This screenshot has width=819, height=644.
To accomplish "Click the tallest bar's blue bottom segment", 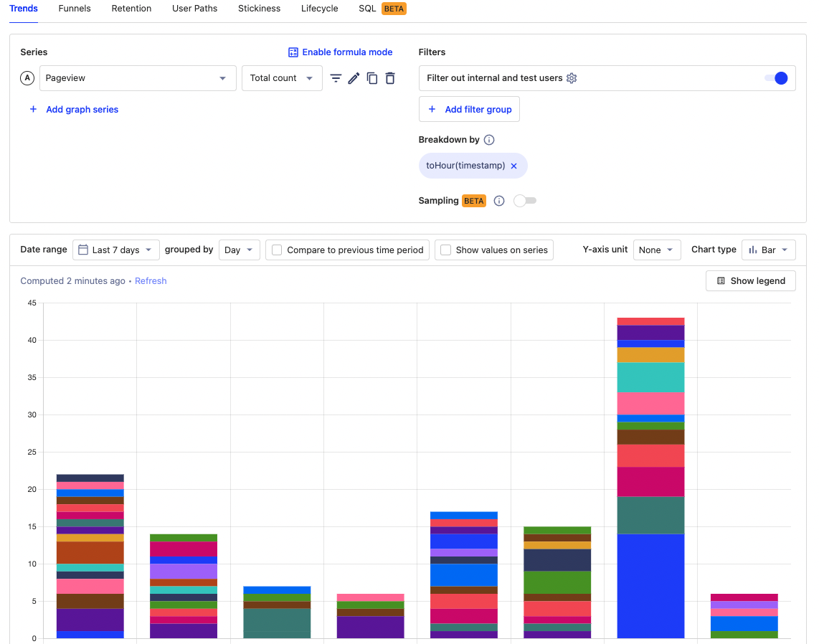I will click(650, 586).
